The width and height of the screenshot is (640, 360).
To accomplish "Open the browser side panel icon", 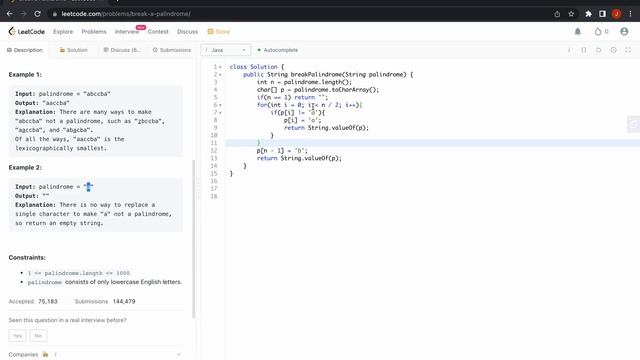I will (x=602, y=14).
